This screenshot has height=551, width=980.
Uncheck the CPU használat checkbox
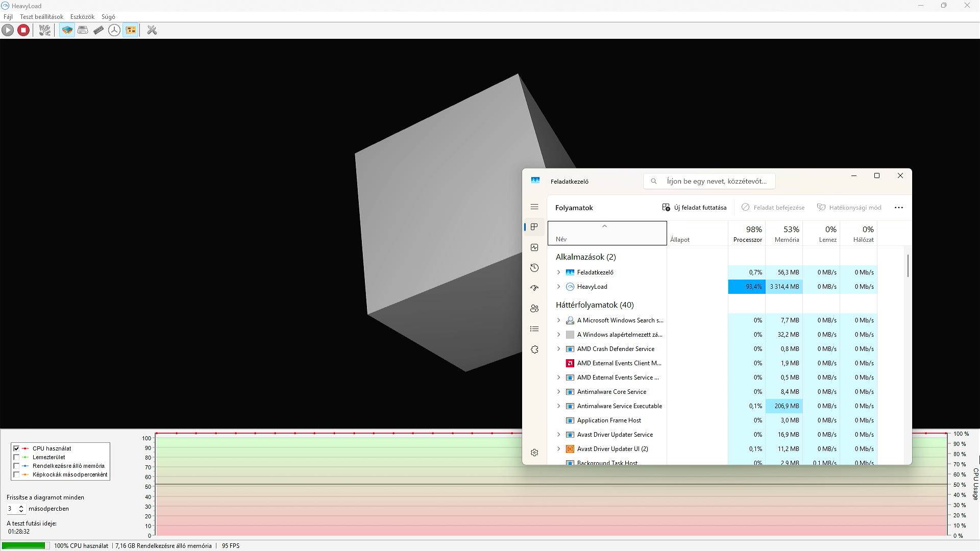[16, 448]
